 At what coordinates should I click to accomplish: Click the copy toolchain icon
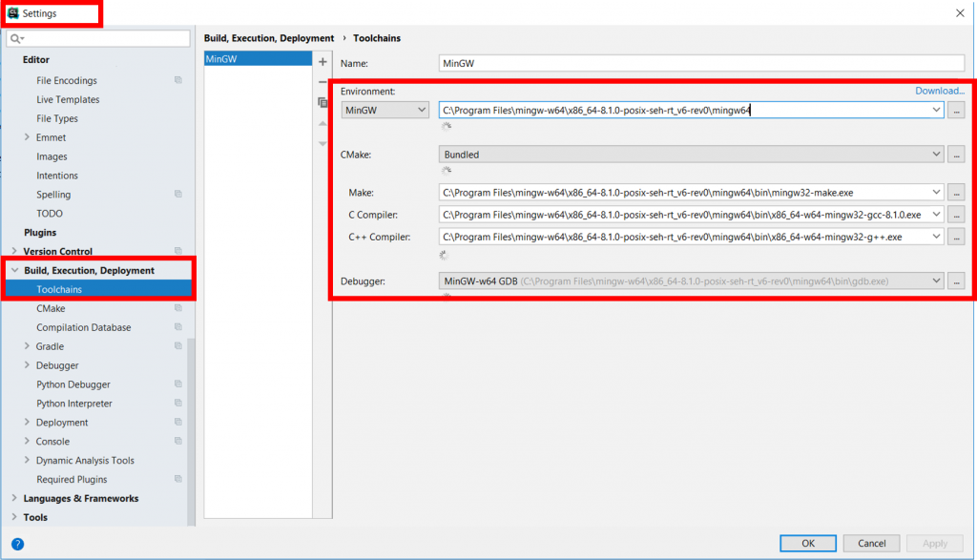(x=322, y=102)
